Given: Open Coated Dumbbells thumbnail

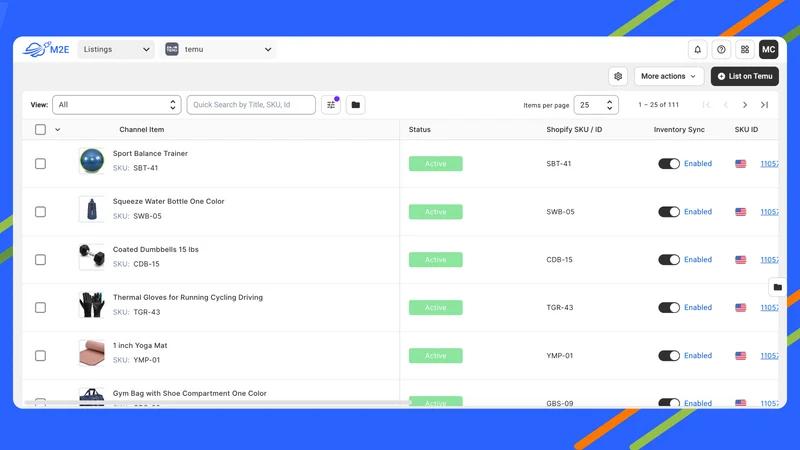Looking at the screenshot, I should pyautogui.click(x=92, y=257).
